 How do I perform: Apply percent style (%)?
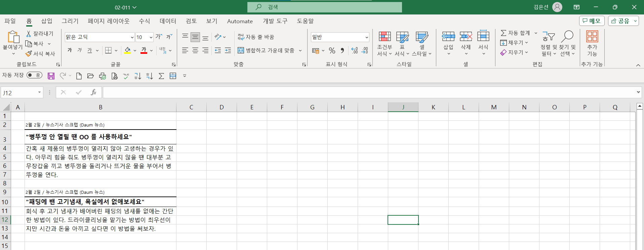coord(332,50)
